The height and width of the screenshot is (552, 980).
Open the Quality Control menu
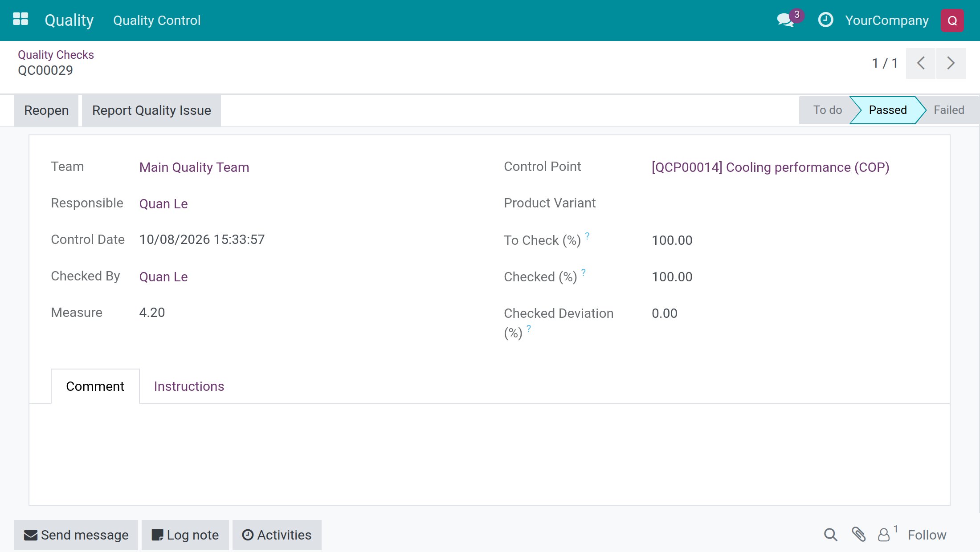pos(157,20)
